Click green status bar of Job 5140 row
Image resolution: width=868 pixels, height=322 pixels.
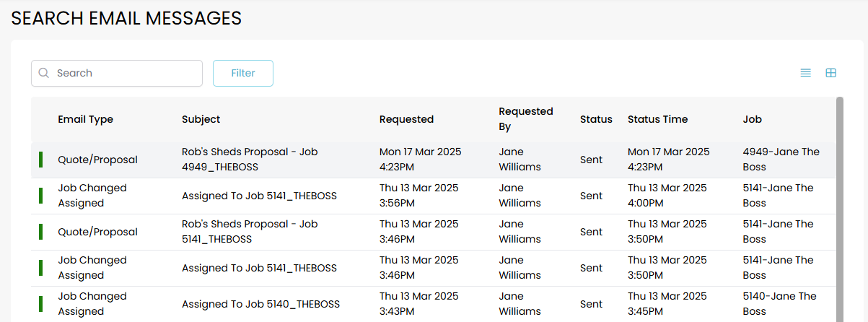40,304
